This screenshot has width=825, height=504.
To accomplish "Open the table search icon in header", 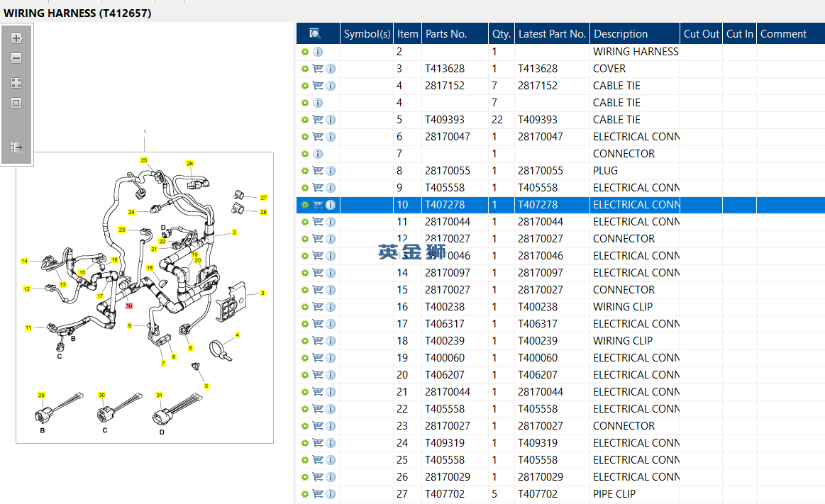I will [x=315, y=33].
